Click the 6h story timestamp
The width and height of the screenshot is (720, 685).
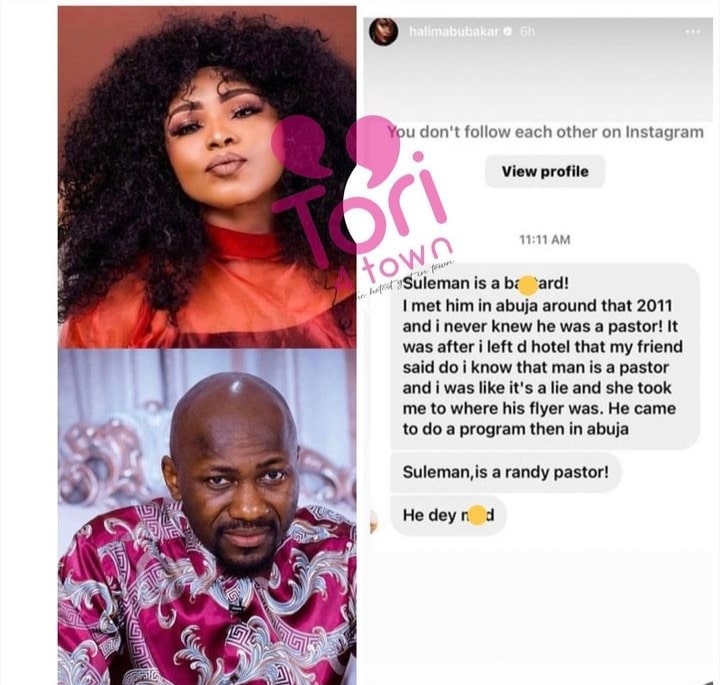point(527,32)
